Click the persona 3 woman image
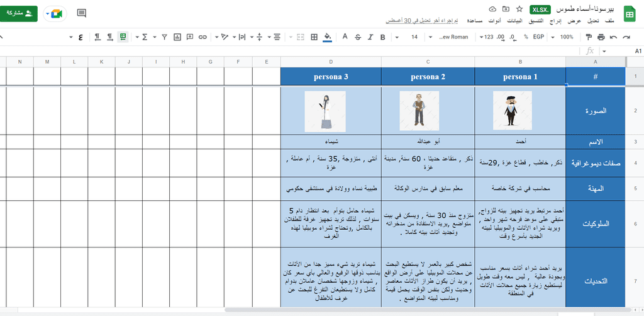 [325, 111]
